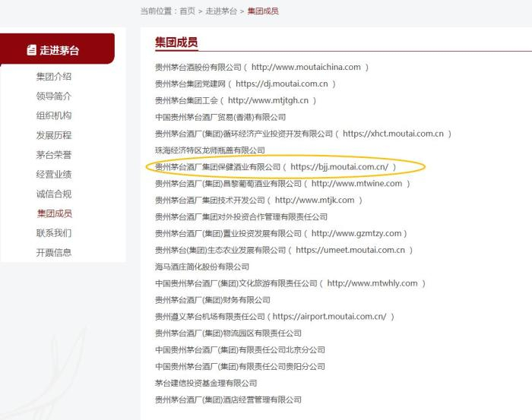
Task: Open 集团介绍 in the sidebar
Action: point(54,77)
